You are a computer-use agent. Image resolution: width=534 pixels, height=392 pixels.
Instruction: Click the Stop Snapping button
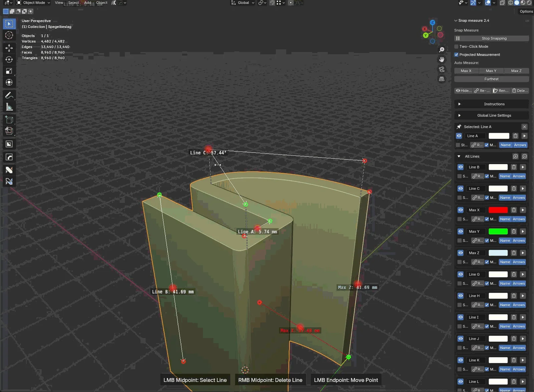[x=493, y=38]
